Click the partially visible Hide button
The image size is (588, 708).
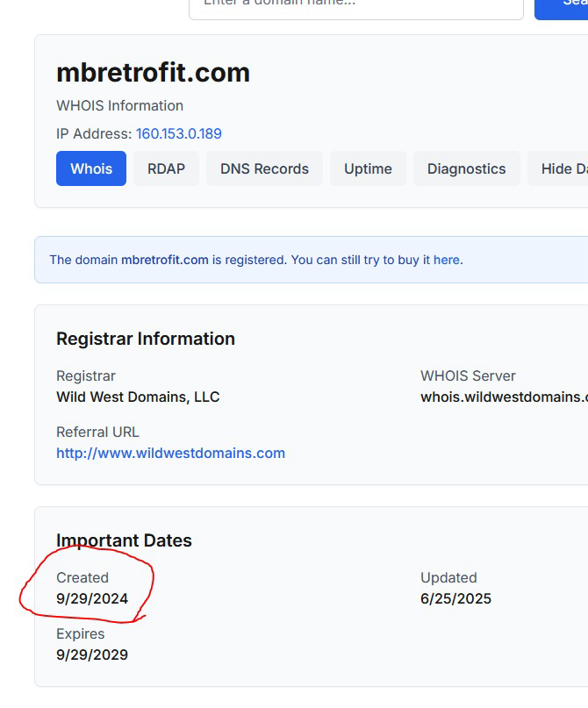[x=562, y=168]
